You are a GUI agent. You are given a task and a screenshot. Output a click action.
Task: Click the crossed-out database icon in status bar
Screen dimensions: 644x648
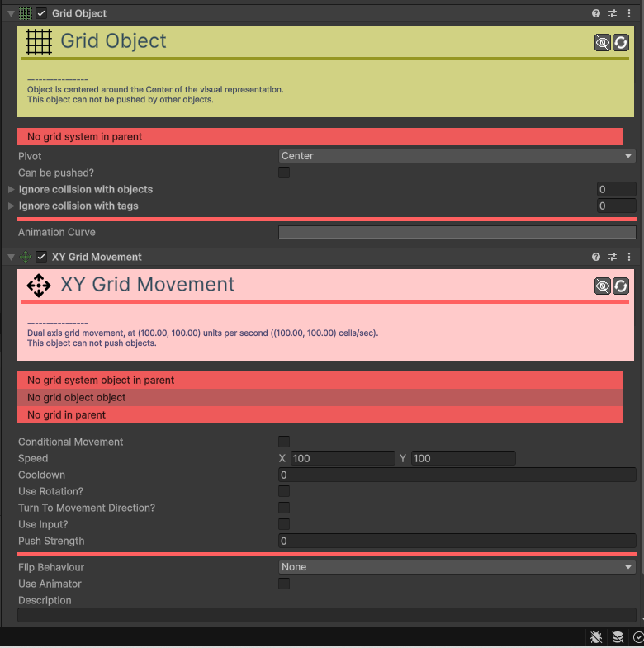(x=617, y=637)
